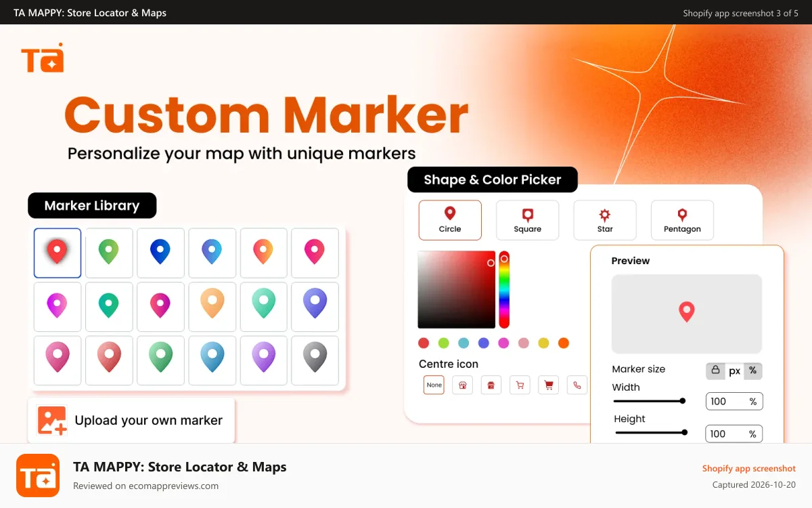Viewport: 812px width, 508px height.
Task: Click the 'Centre icon' label
Action: coord(449,364)
